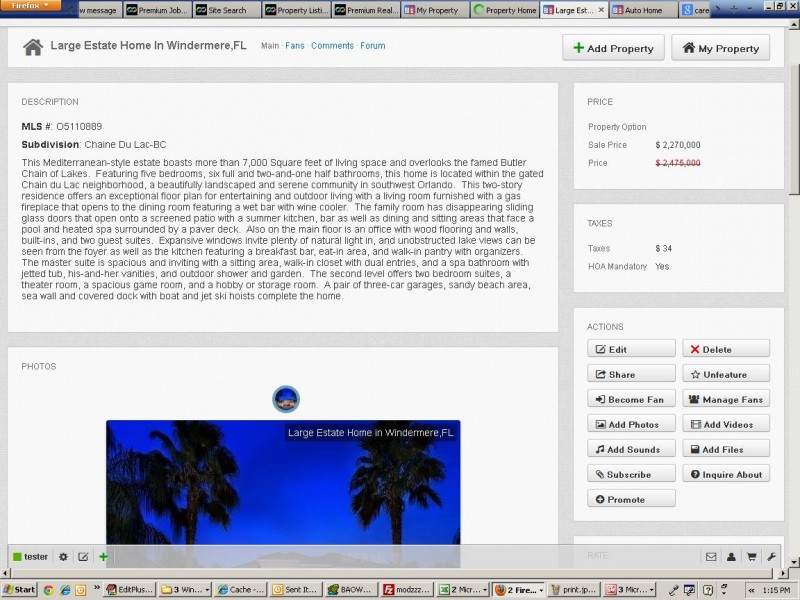The height and width of the screenshot is (600, 800).
Task: Click Add Sounds
Action: [631, 449]
